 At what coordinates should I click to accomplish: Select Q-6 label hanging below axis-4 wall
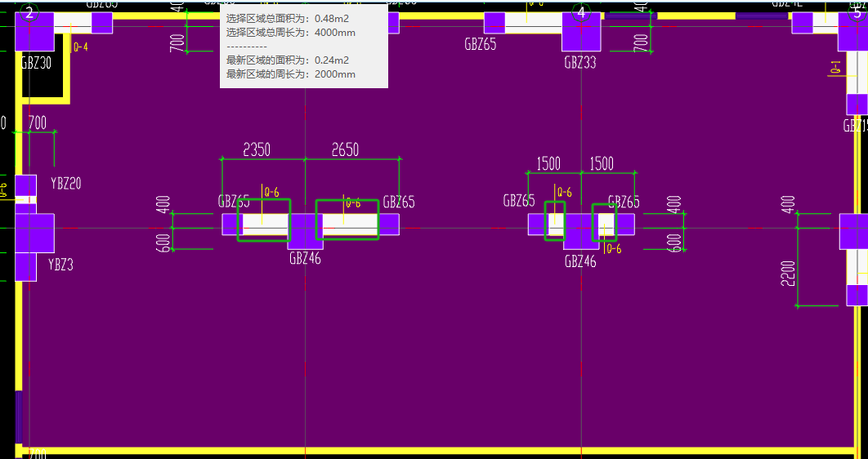pyautogui.click(x=614, y=249)
